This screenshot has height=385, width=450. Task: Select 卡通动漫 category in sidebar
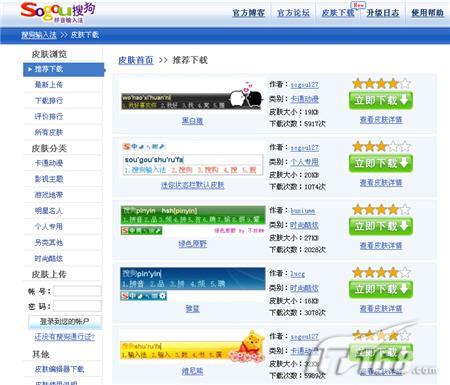click(x=49, y=163)
